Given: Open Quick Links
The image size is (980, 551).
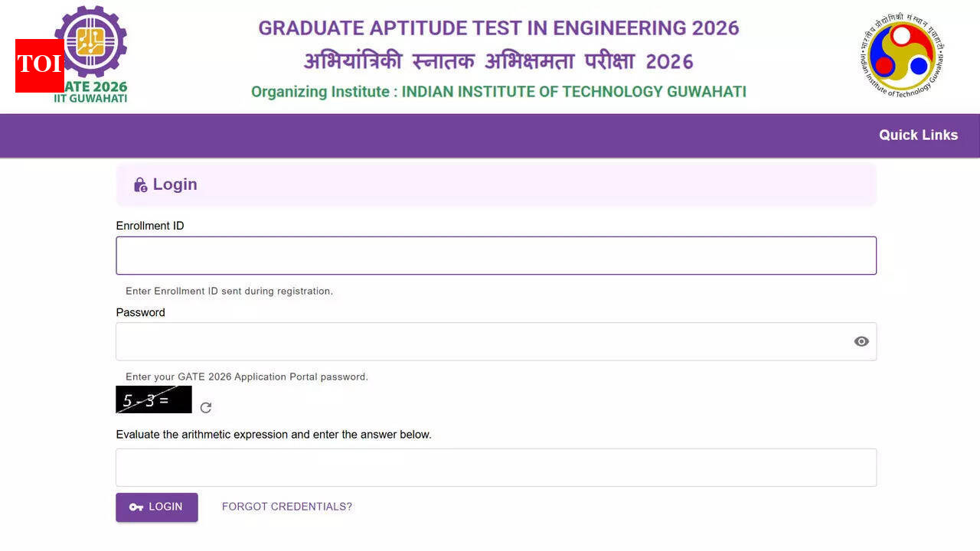Looking at the screenshot, I should click(918, 135).
